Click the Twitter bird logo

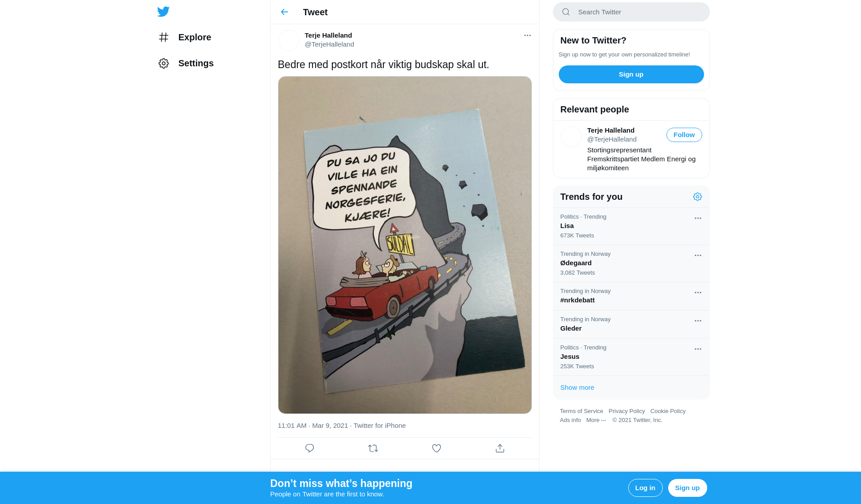(x=163, y=12)
